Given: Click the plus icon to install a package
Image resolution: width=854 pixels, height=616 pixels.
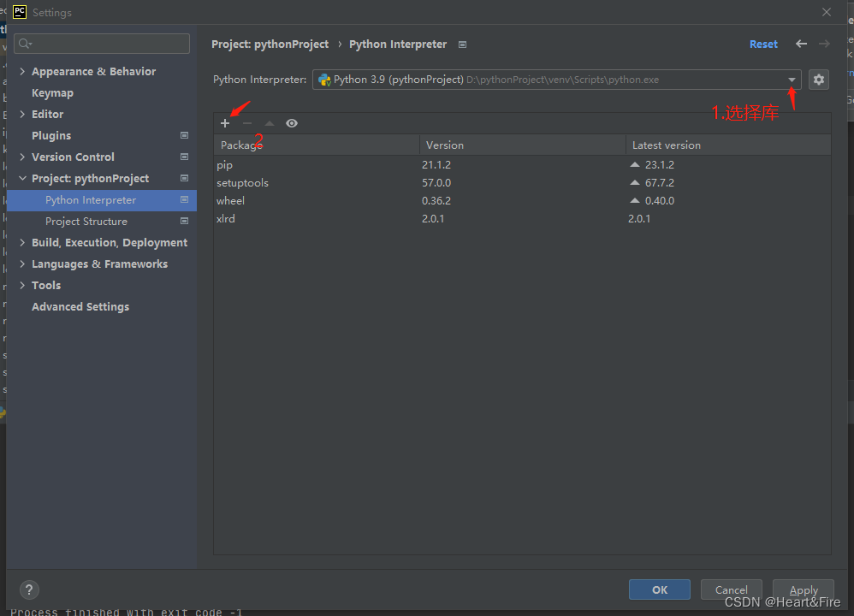Looking at the screenshot, I should [225, 123].
